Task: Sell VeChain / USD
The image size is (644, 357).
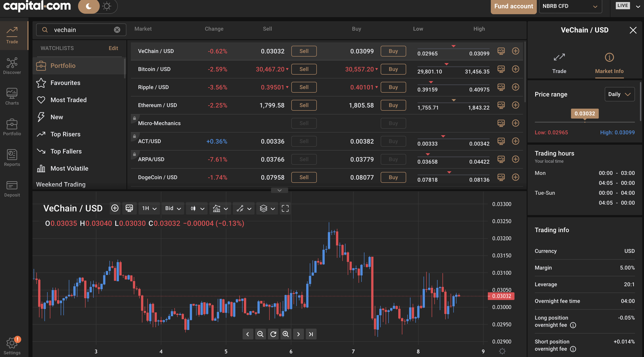Action: pos(304,51)
